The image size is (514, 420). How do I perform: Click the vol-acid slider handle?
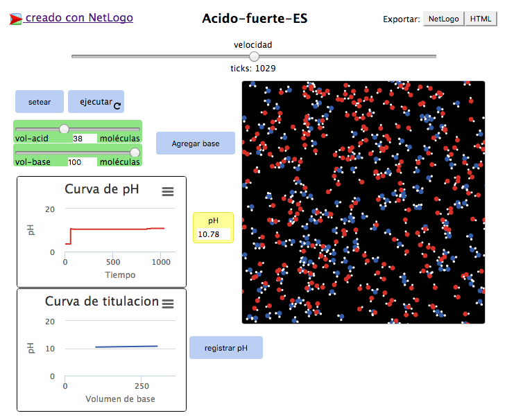(x=64, y=129)
